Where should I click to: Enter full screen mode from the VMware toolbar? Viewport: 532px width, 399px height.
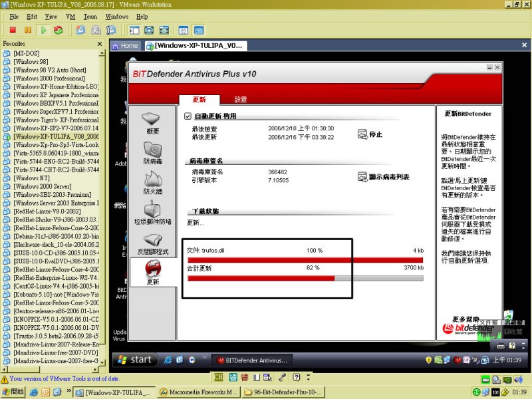164,30
